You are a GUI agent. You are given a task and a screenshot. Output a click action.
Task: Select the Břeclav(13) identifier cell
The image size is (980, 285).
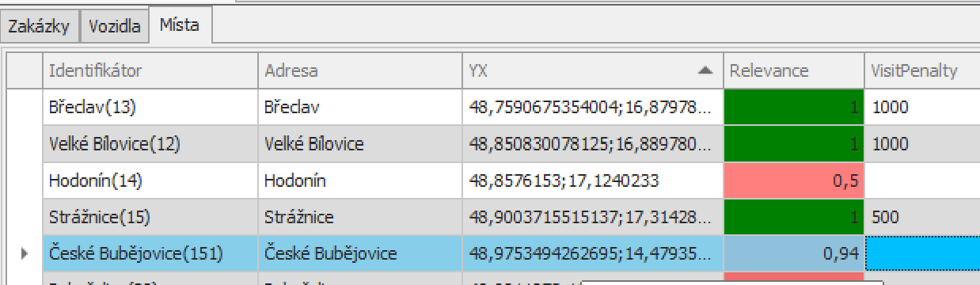[x=150, y=107]
